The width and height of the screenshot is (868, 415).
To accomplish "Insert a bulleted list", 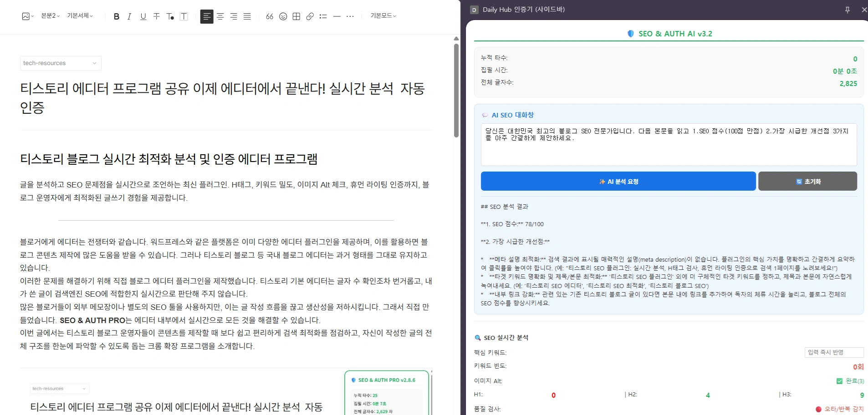I will (323, 16).
